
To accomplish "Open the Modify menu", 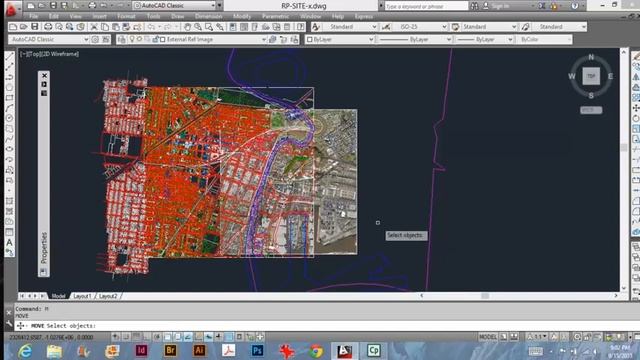I will click(242, 16).
